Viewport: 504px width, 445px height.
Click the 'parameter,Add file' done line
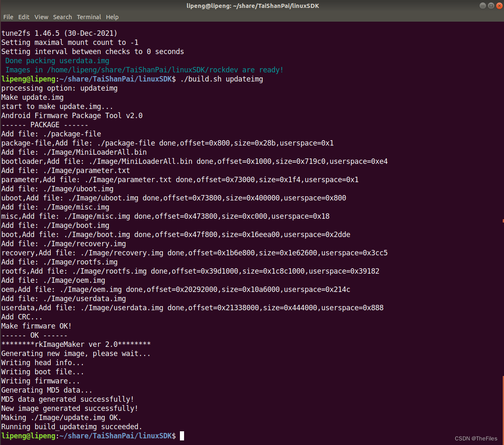click(180, 180)
